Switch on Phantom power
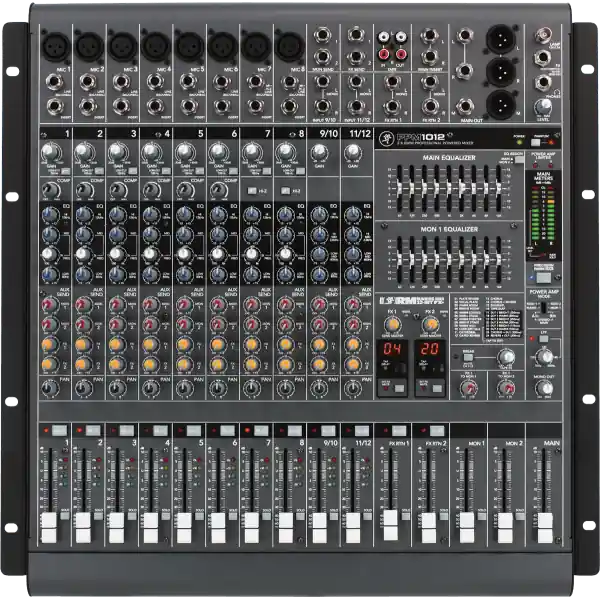600x600 pixels. (536, 142)
